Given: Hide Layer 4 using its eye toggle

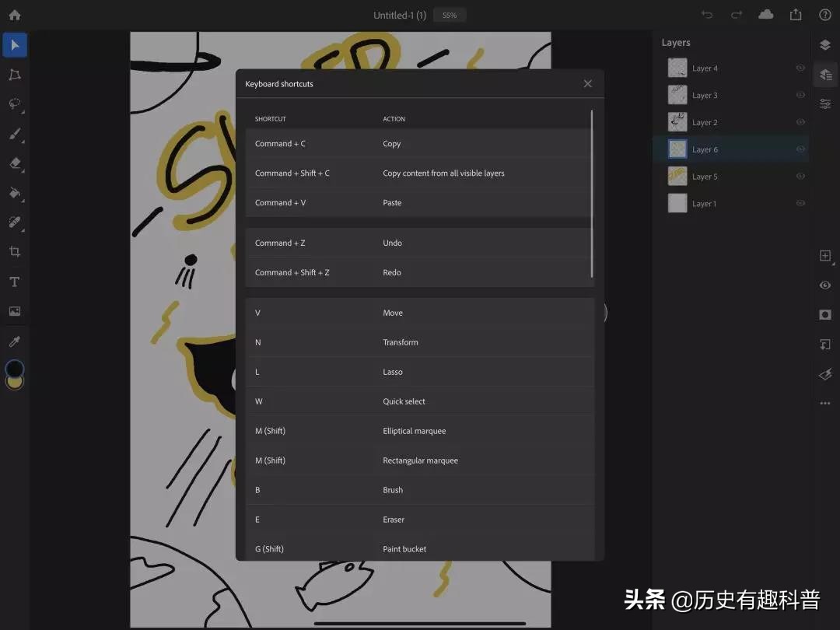Looking at the screenshot, I should click(800, 68).
